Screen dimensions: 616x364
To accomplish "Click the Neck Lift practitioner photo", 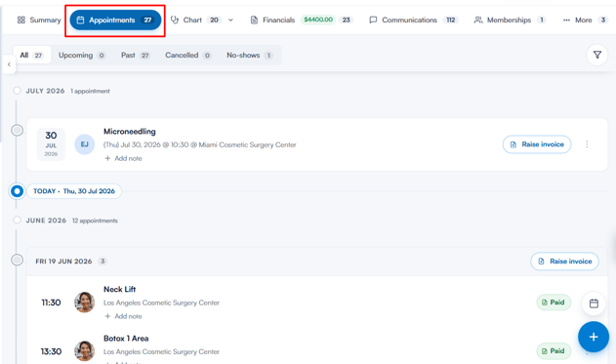I will point(85,303).
